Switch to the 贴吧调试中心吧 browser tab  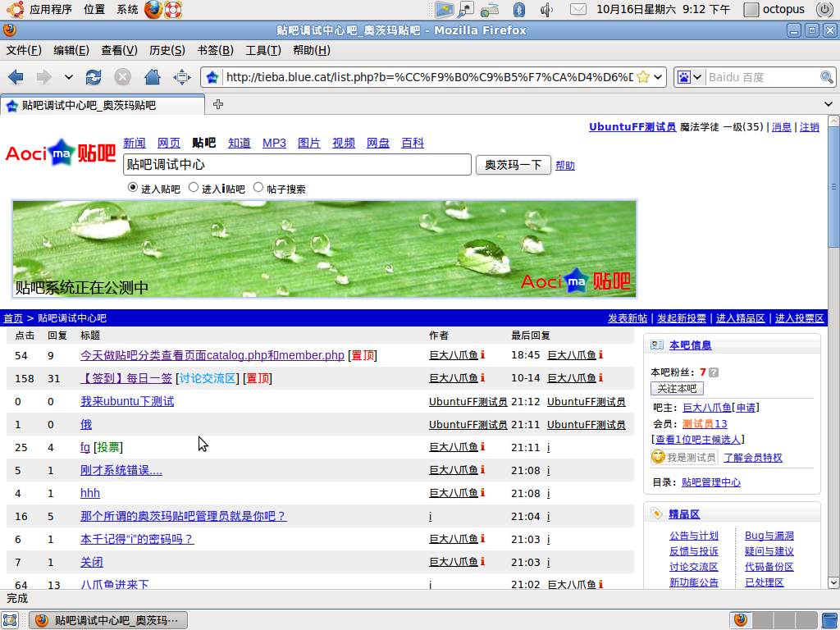pyautogui.click(x=103, y=105)
